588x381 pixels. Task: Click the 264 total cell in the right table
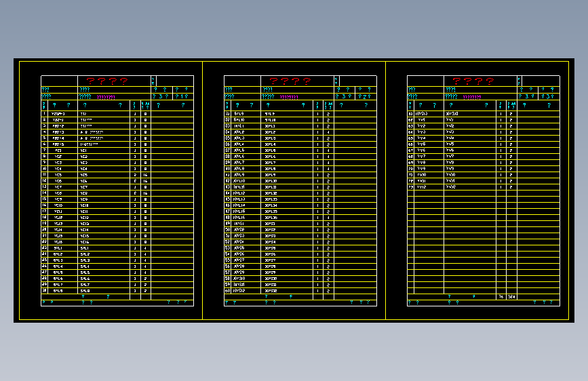pyautogui.click(x=511, y=297)
